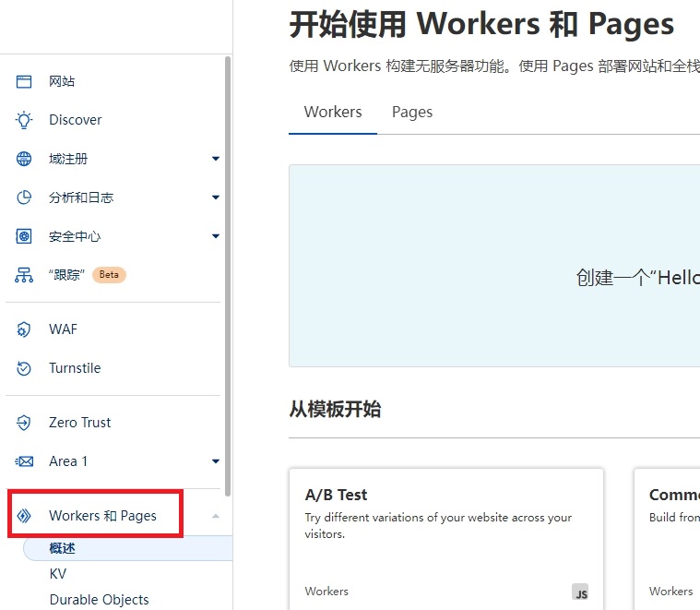Click the WAF shield icon
This screenshot has height=610, width=700.
tap(24, 329)
